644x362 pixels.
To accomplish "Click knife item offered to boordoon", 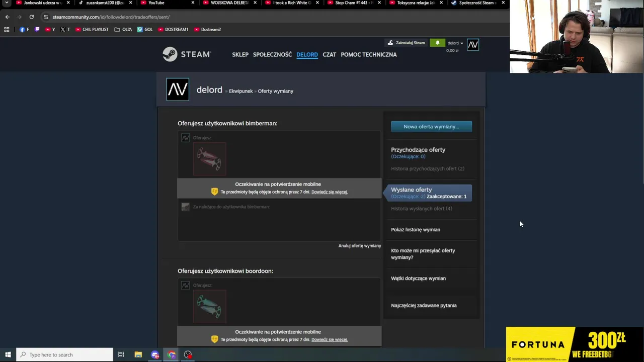I will (x=210, y=307).
